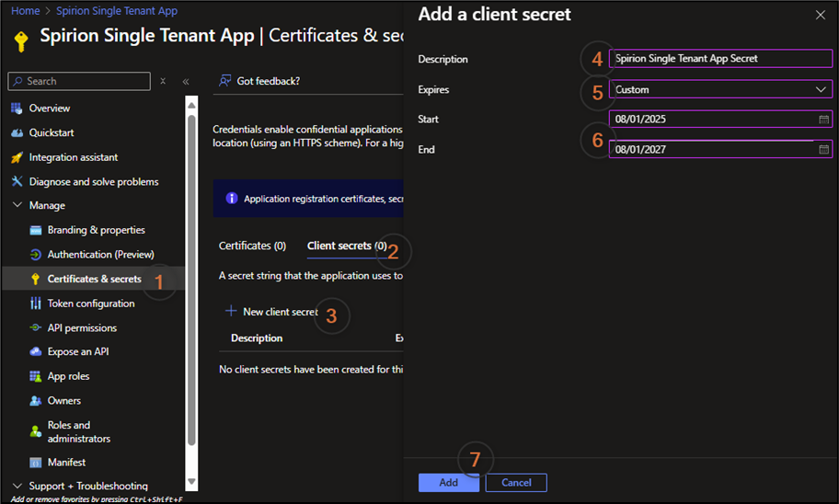This screenshot has height=504, width=839.
Task: Collapse the Manage section
Action: pyautogui.click(x=17, y=205)
